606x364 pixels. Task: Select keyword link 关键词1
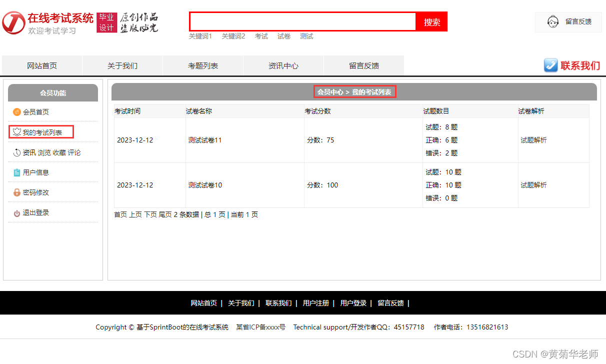click(x=200, y=36)
